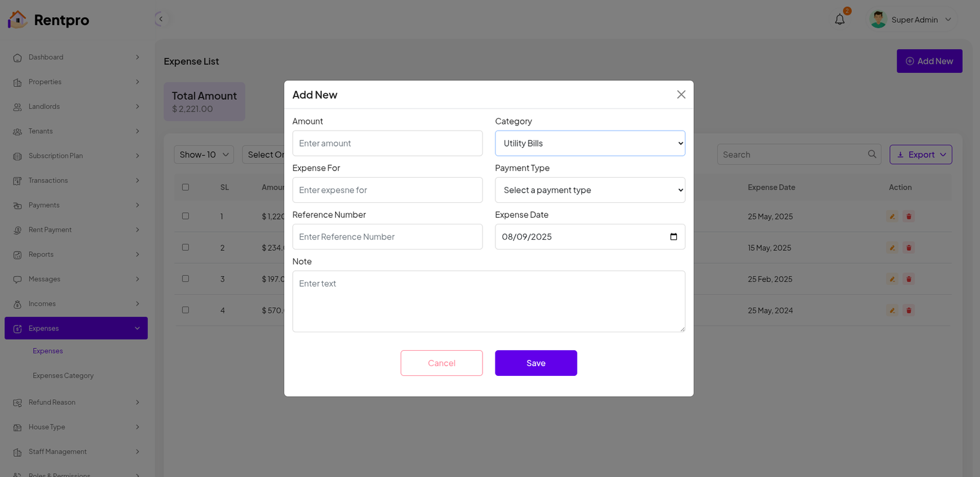Viewport: 980px width, 477px height.
Task: Click the Save button
Action: point(535,363)
